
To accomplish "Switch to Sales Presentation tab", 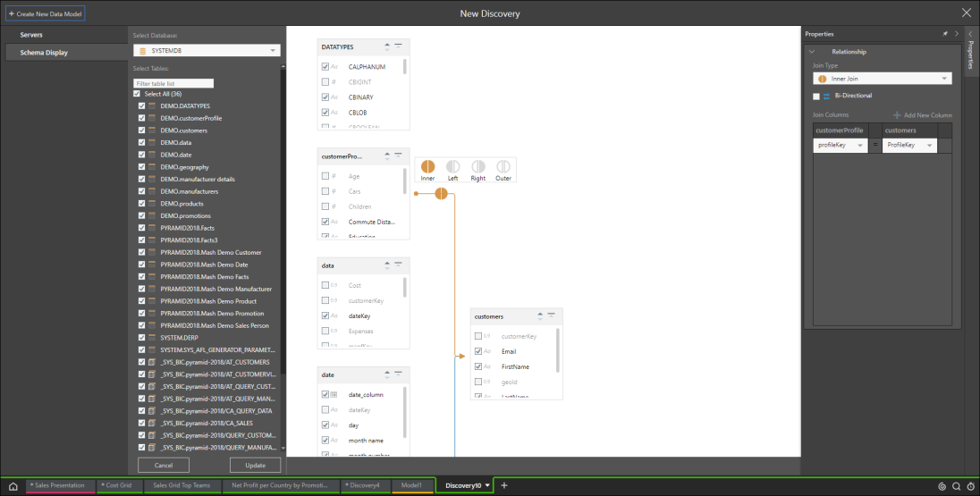I will tap(61, 485).
